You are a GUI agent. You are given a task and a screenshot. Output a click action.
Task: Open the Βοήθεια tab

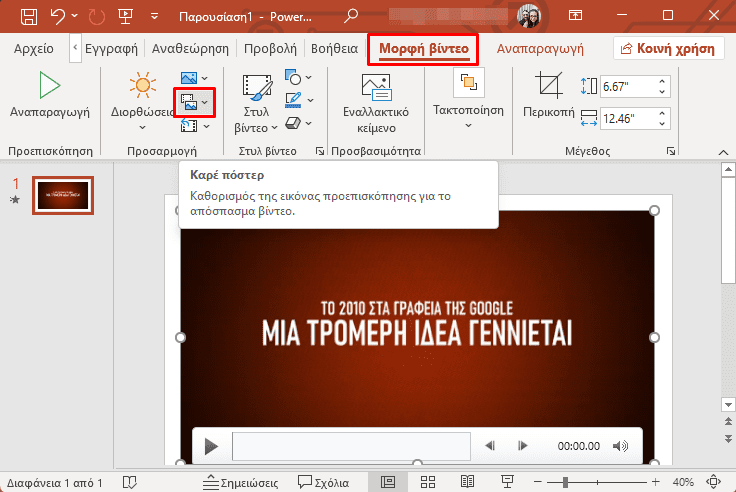tap(334, 48)
